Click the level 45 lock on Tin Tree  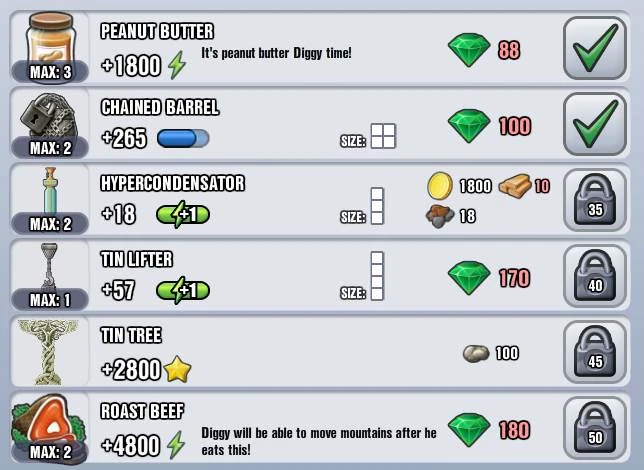click(595, 352)
